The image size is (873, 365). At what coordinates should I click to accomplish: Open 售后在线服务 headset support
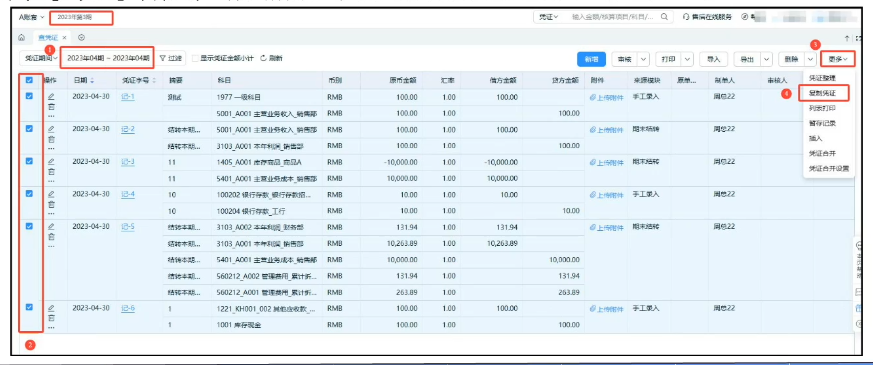[x=707, y=17]
